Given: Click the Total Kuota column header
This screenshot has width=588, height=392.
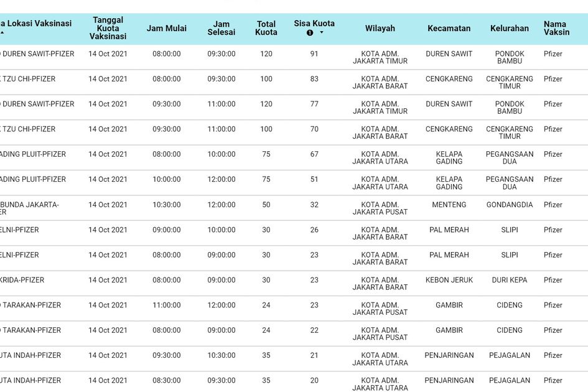Looking at the screenshot, I should click(x=266, y=29).
